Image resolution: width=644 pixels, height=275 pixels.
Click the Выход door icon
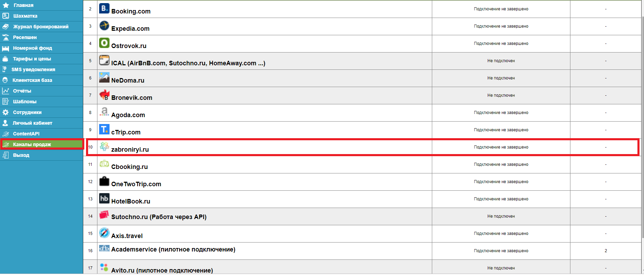point(6,155)
